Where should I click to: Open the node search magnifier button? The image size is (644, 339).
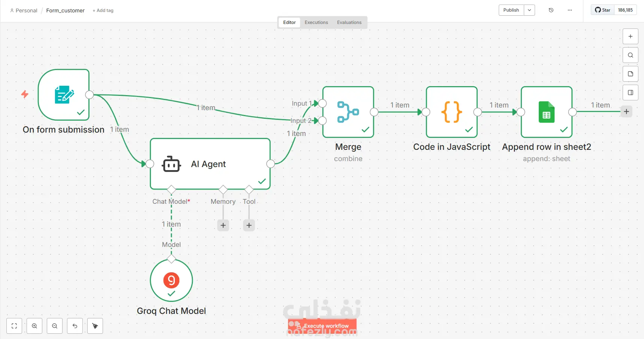coord(631,55)
